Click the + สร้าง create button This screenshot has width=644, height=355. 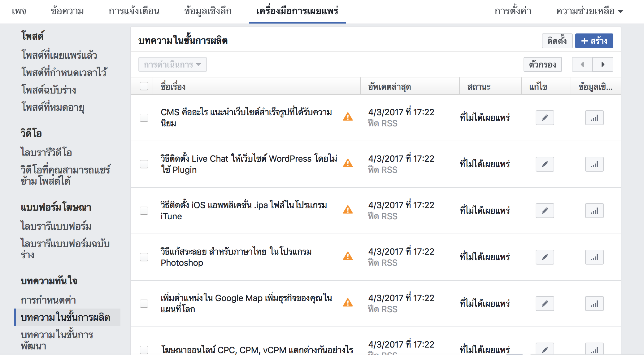point(594,41)
